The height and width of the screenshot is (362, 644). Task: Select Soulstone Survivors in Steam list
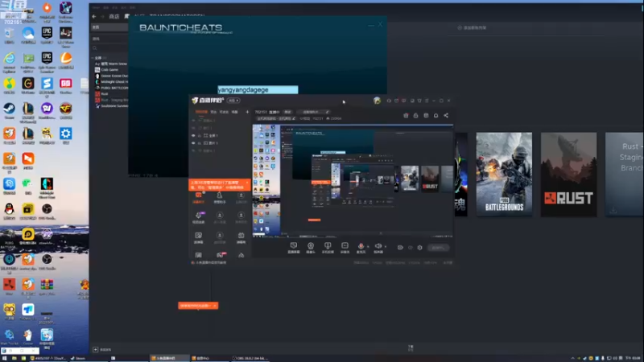(x=112, y=106)
